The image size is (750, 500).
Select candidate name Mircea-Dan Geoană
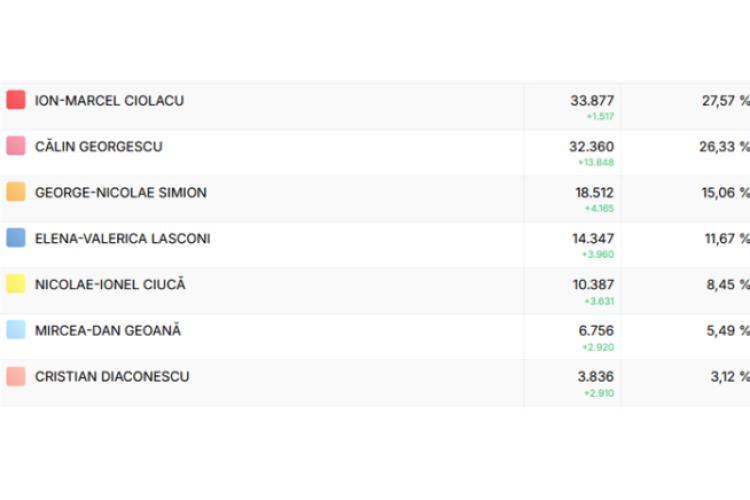pyautogui.click(x=108, y=331)
